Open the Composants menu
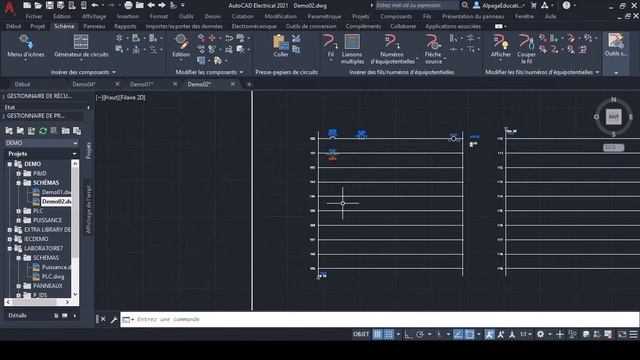Screen dimensions: 640x360 (x=396, y=17)
